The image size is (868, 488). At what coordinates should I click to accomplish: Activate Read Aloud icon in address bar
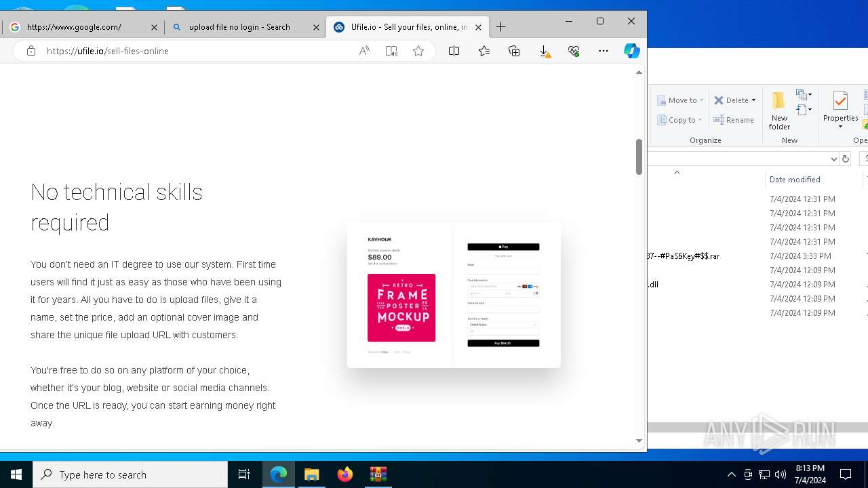pyautogui.click(x=364, y=51)
